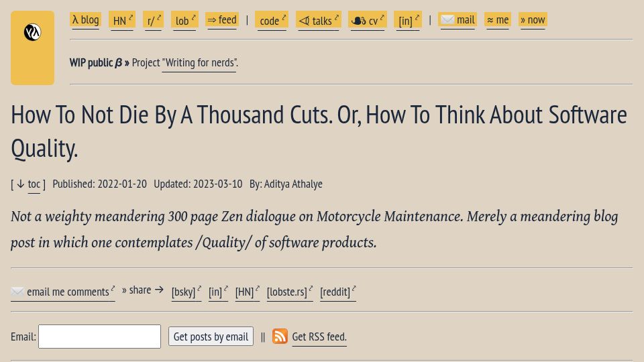Click the site logo in yellow box
Image resolution: width=644 pixels, height=362 pixels.
tap(32, 32)
